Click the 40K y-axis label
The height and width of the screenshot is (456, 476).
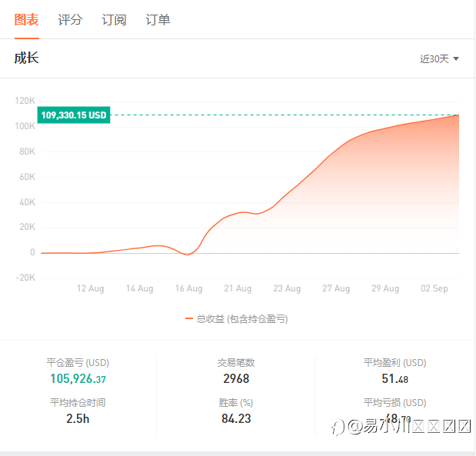point(28,202)
